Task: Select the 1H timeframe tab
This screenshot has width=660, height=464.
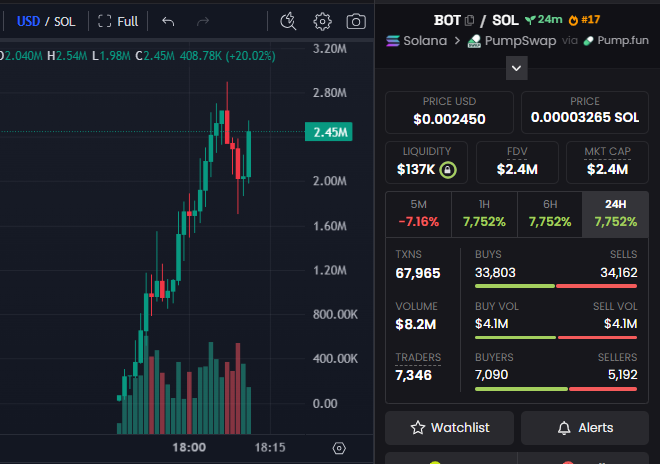Action: pos(484,214)
